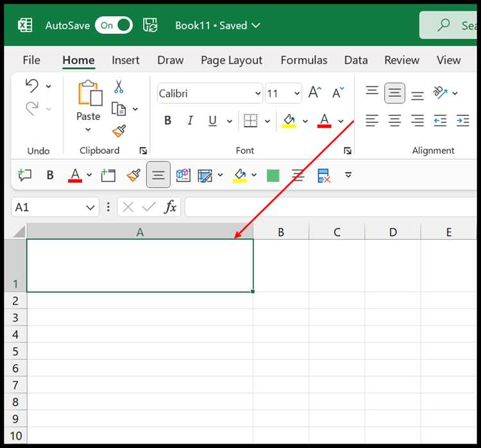Click the save-and-sync icon in title bar
This screenshot has height=448, width=481.
coord(150,25)
